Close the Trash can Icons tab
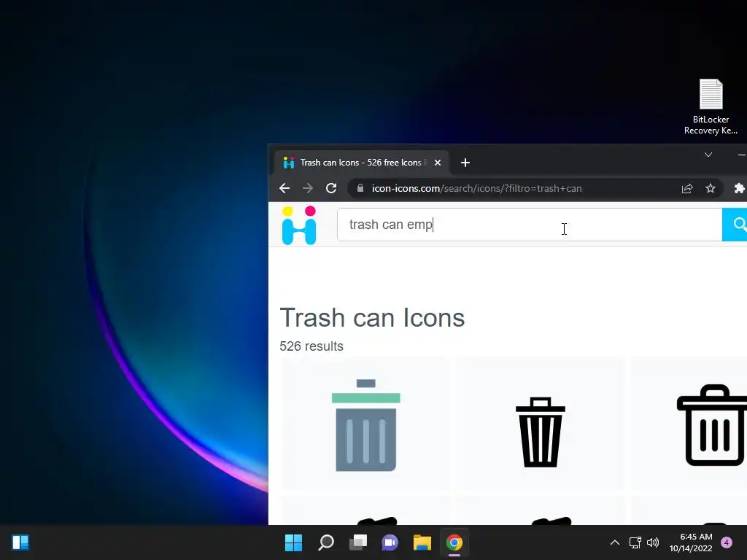The width and height of the screenshot is (747, 560). (438, 163)
